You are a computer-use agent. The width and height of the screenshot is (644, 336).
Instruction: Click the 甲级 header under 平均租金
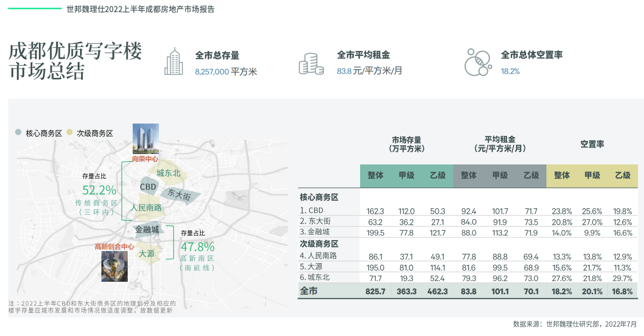[500, 175]
